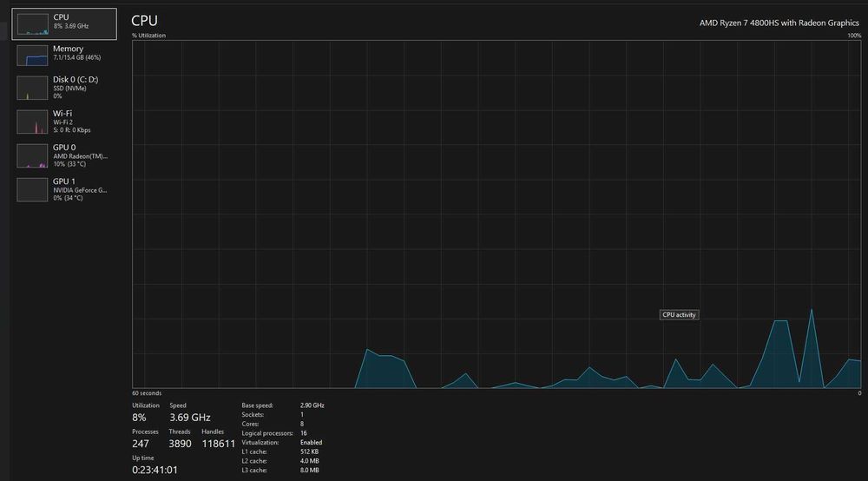Click the Logical processors label
Viewport: 868px width, 481px height.
pyautogui.click(x=267, y=433)
